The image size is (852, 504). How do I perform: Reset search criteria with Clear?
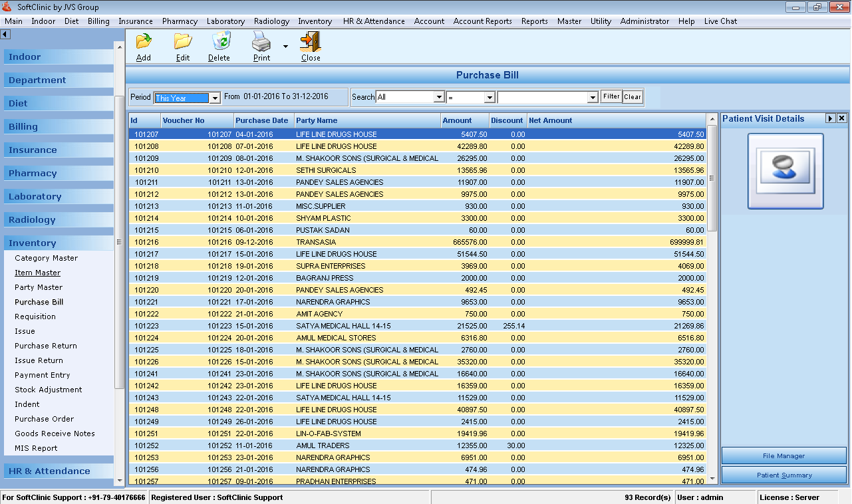pos(632,96)
